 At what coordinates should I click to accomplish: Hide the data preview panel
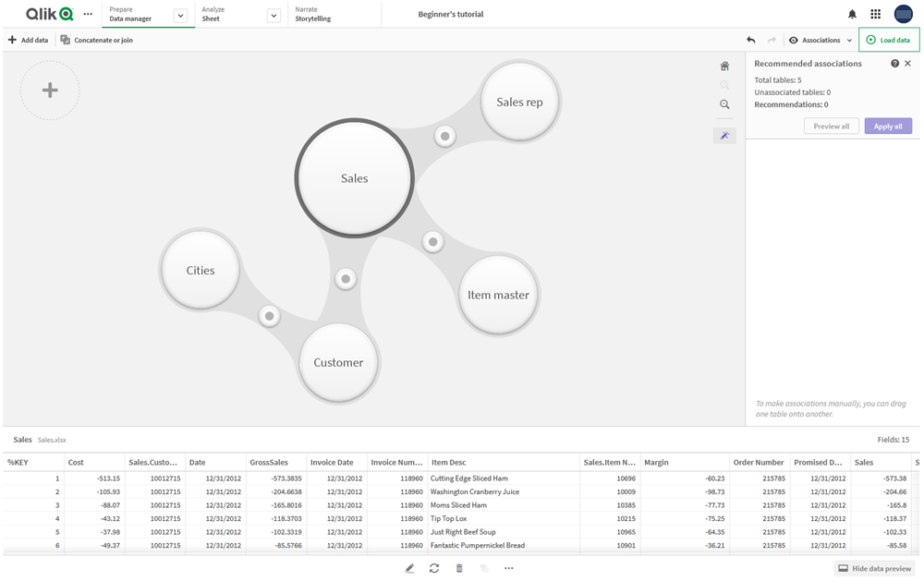click(874, 568)
